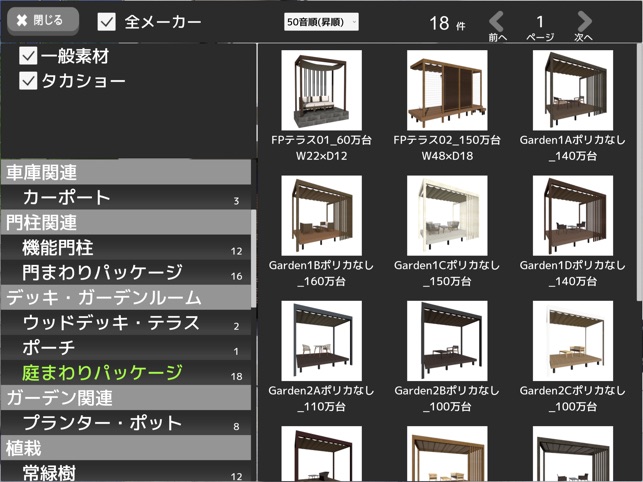
Task: Uncheck the タカショー checkbox
Action: click(x=28, y=81)
